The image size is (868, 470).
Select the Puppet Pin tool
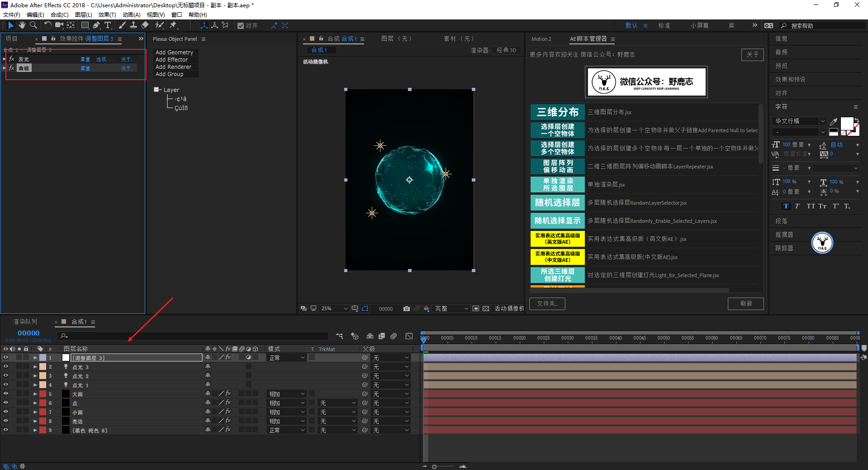click(173, 25)
